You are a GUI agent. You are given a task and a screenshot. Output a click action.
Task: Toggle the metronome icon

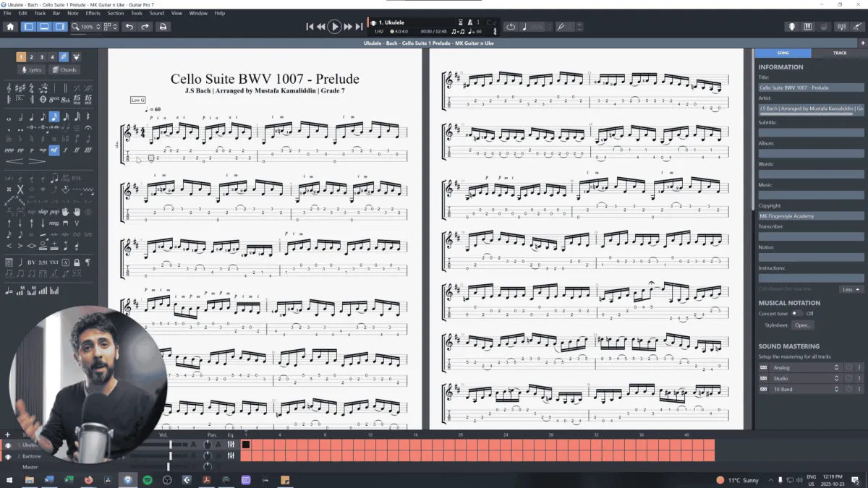pyautogui.click(x=470, y=22)
